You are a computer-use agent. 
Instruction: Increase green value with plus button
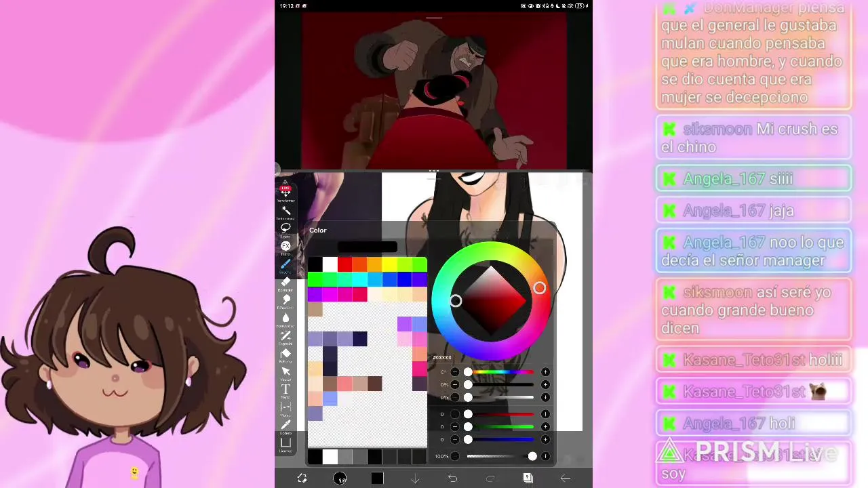click(545, 427)
